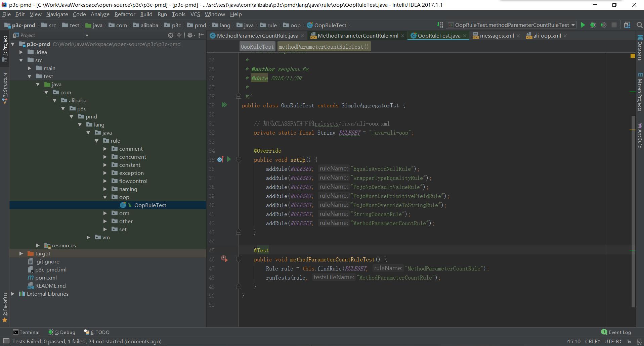Open the Database side tool window
Viewport: 644px width, 346px height.
640,47
